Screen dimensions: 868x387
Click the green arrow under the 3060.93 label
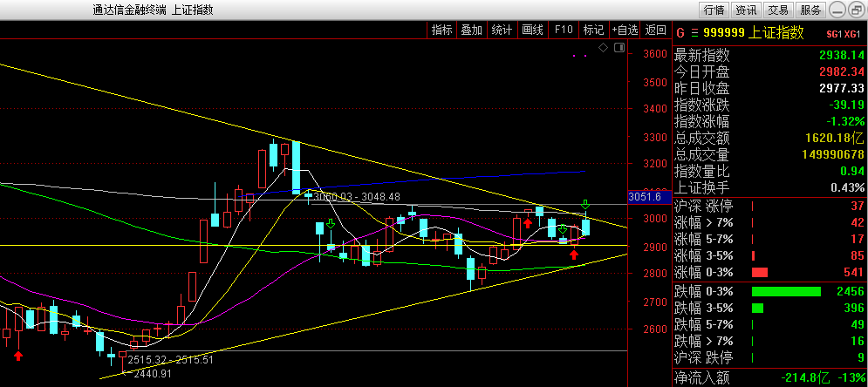tap(331, 224)
